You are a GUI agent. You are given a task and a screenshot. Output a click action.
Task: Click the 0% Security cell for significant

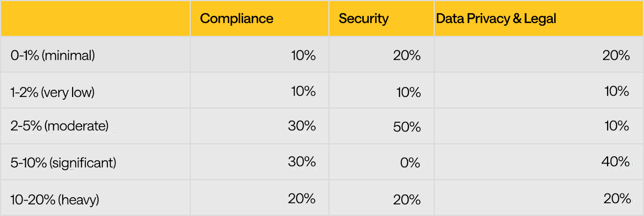(410, 163)
